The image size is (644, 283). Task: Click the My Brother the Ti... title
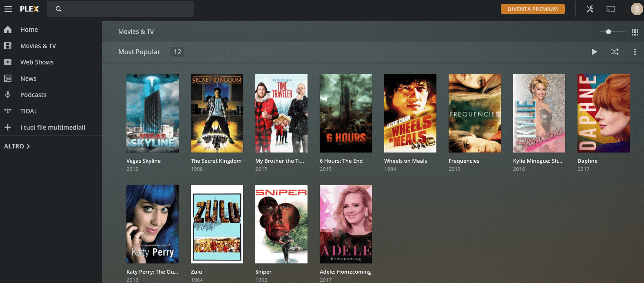coord(280,161)
